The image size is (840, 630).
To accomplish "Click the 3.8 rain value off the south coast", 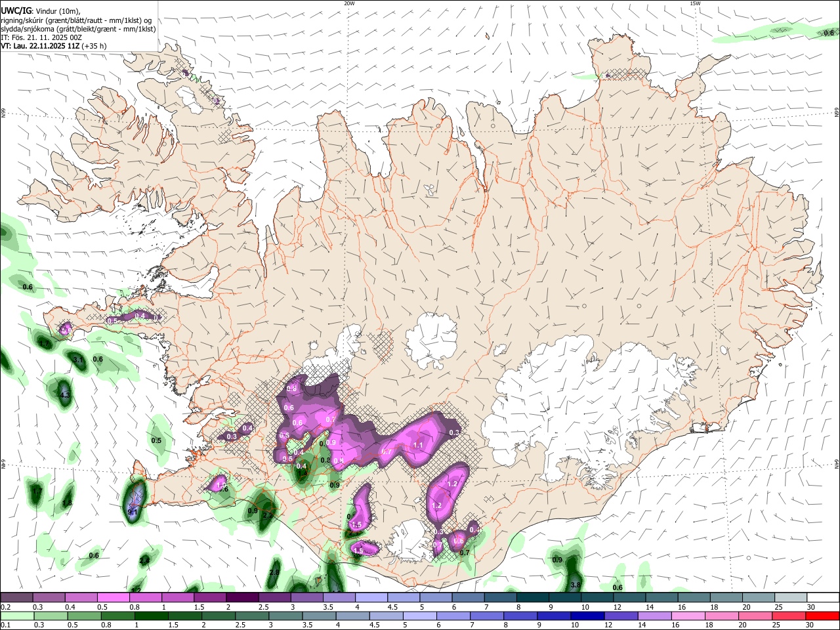I will click(x=576, y=585).
